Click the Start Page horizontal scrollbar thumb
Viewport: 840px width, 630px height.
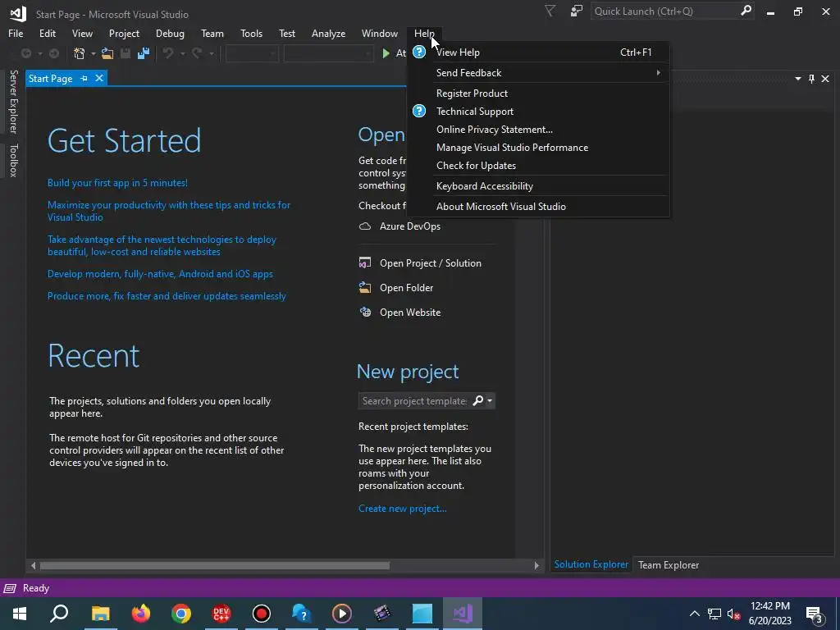pyautogui.click(x=214, y=566)
